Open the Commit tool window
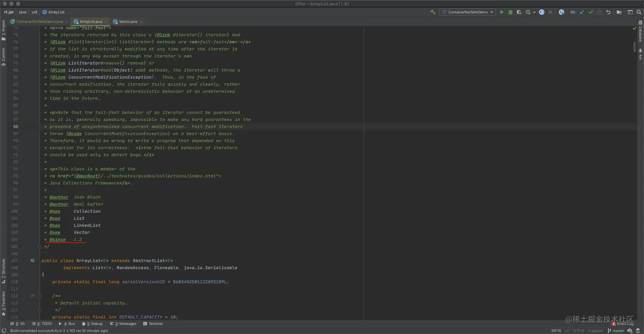This screenshot has height=334, width=644. [x=3, y=57]
